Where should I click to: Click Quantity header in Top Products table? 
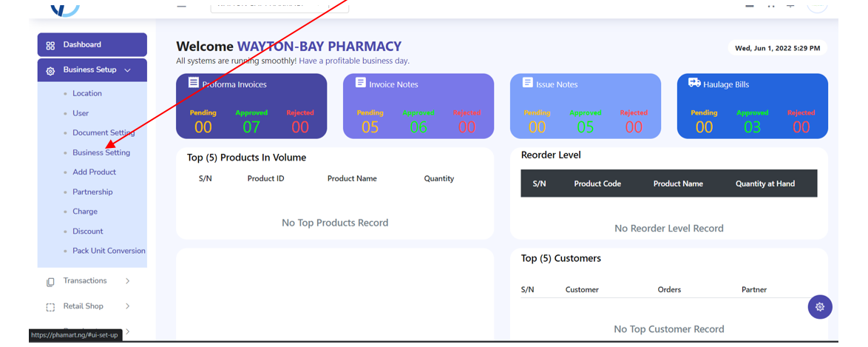pyautogui.click(x=439, y=178)
